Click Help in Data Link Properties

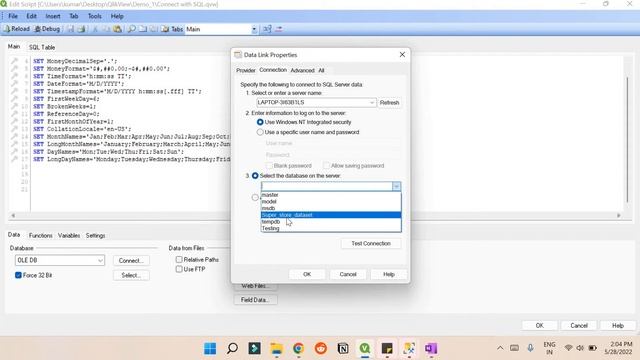(389, 274)
